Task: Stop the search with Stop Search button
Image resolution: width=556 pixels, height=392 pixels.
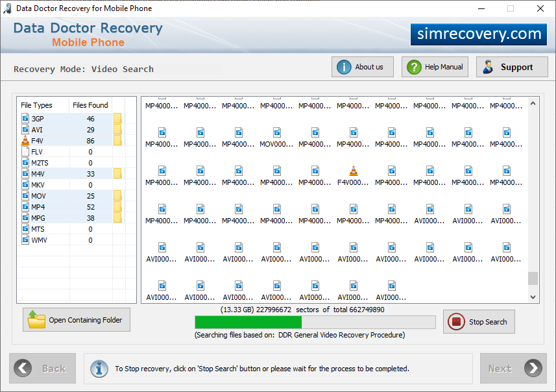Action: (479, 322)
